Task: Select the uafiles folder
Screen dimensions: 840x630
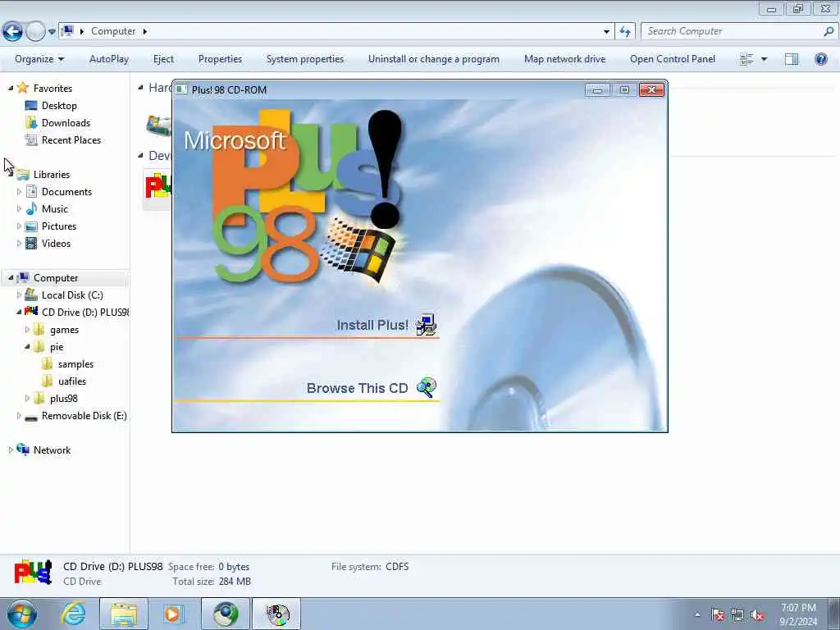Action: pyautogui.click(x=72, y=381)
